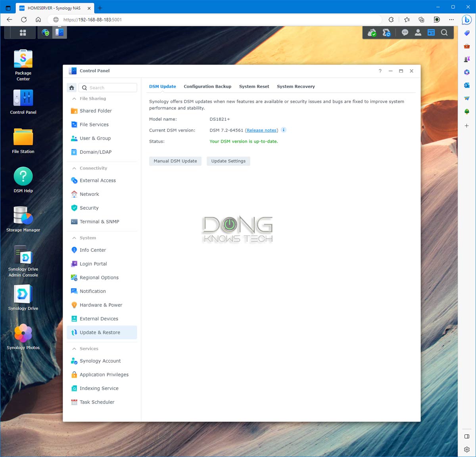
Task: Open DSM user options person icon
Action: (x=418, y=33)
